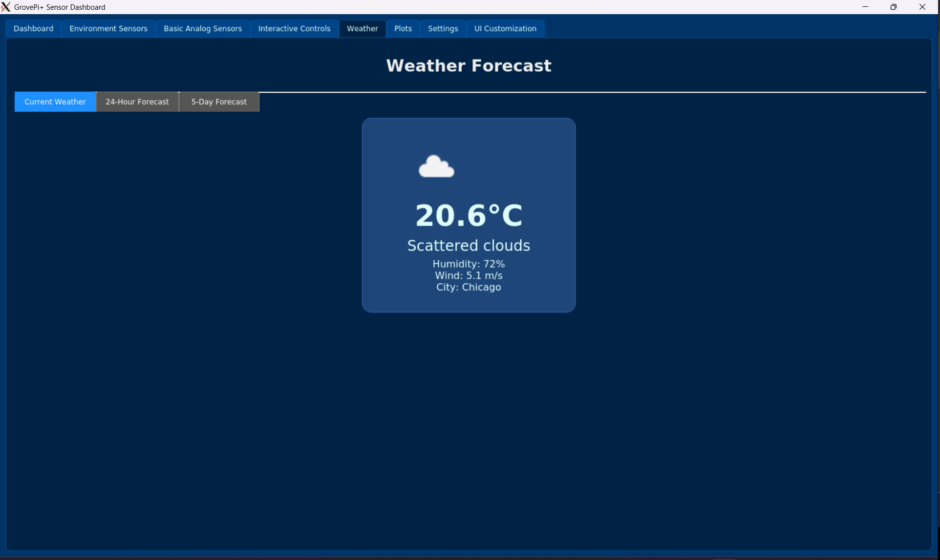Open the Dashboard tab

coord(33,28)
